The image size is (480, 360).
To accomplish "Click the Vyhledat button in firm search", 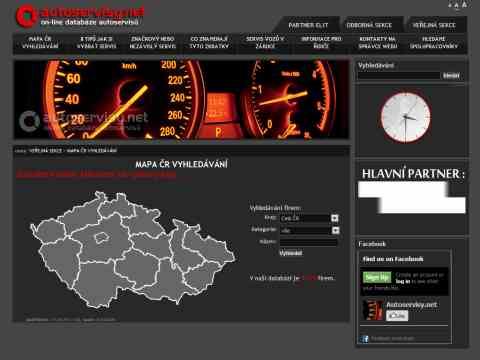I will pos(290,253).
